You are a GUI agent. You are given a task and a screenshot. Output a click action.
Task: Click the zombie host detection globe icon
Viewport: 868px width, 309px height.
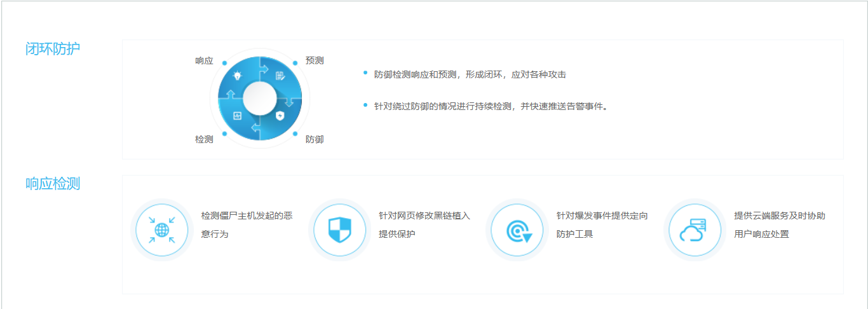tap(161, 230)
